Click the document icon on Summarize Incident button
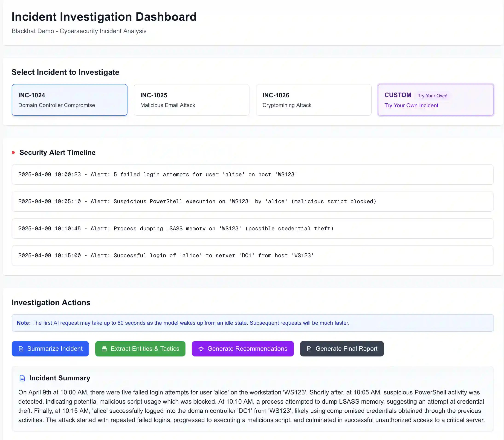Image resolution: width=504 pixels, height=440 pixels. pyautogui.click(x=21, y=349)
